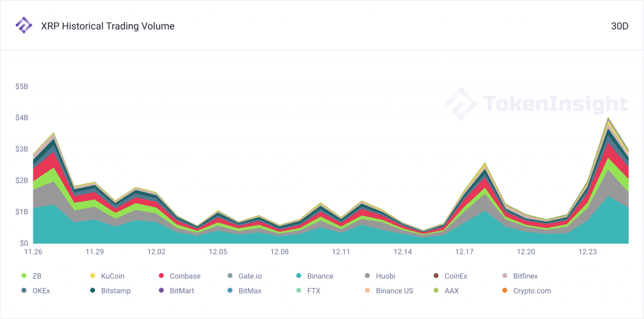The image size is (644, 319).
Task: Click the $4B y-axis label
Action: tap(22, 118)
